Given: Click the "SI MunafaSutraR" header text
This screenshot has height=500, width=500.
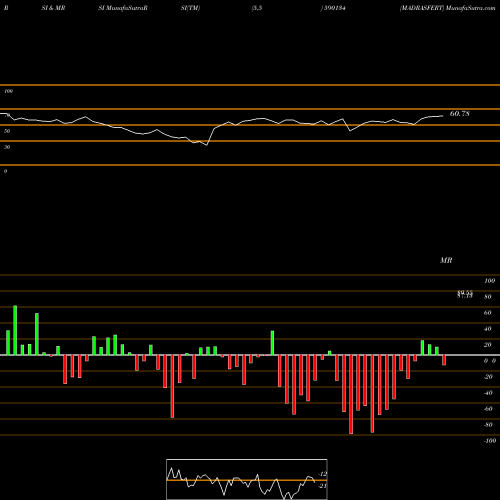Looking at the screenshot, I should [x=123, y=8].
